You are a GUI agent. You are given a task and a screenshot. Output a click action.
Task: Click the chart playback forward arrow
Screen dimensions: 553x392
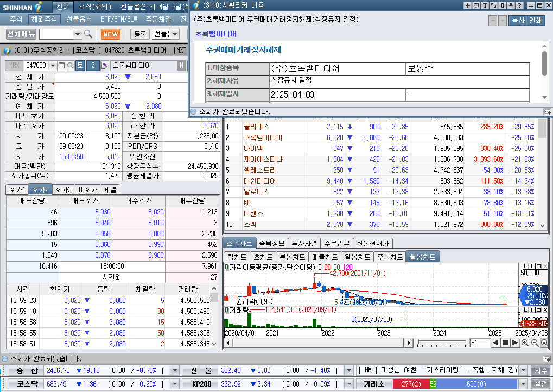pos(514,343)
